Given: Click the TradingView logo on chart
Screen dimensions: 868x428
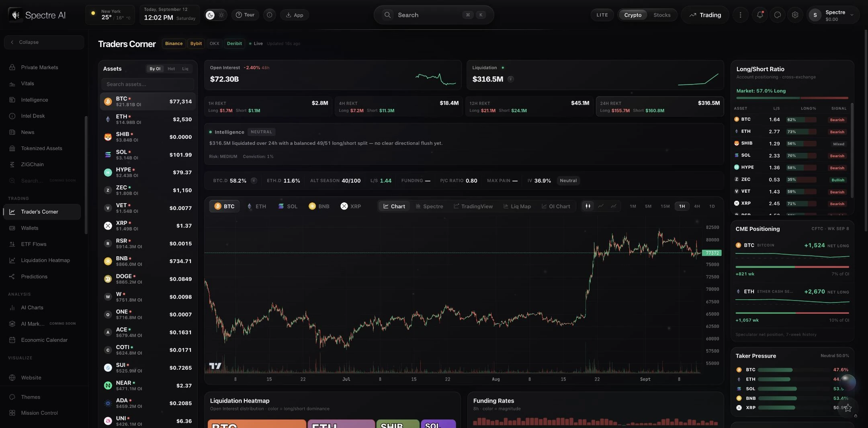Looking at the screenshot, I should tap(215, 366).
